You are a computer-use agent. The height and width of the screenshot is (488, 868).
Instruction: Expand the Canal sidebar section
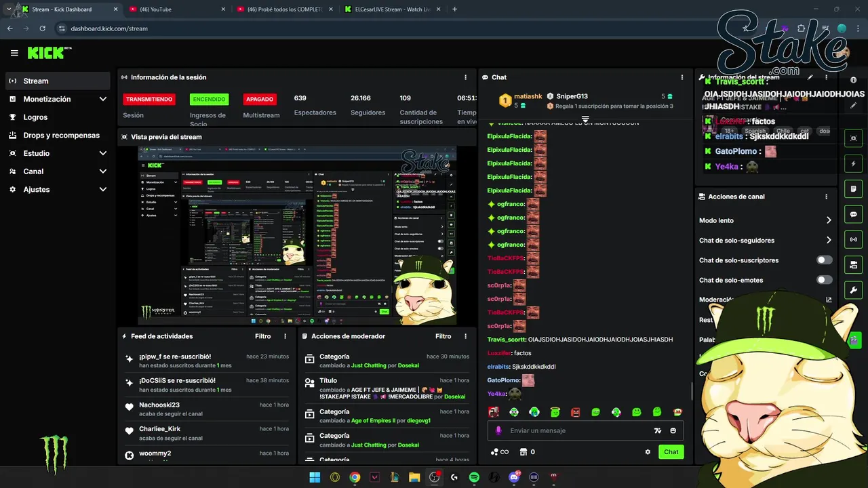103,171
